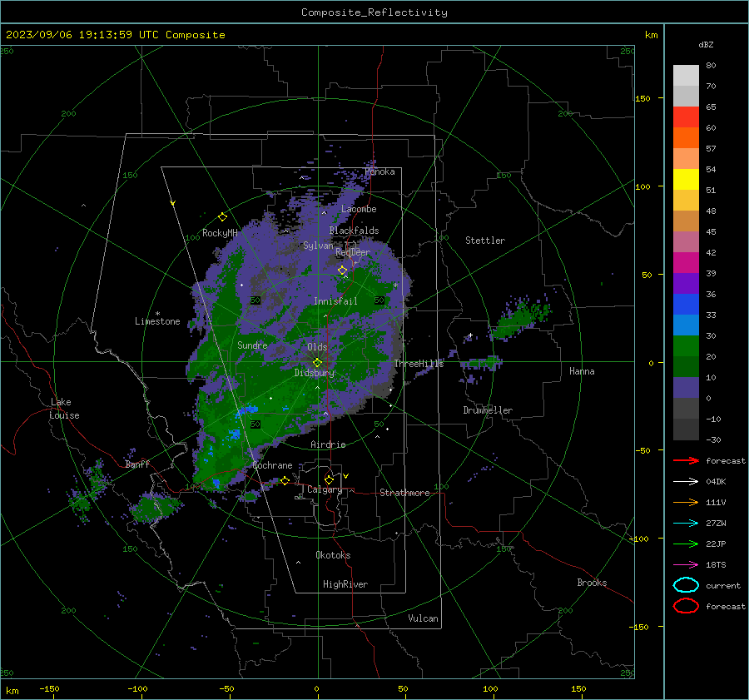Click the Hanna town label
Viewport: 749px width, 700px height.
coord(582,371)
